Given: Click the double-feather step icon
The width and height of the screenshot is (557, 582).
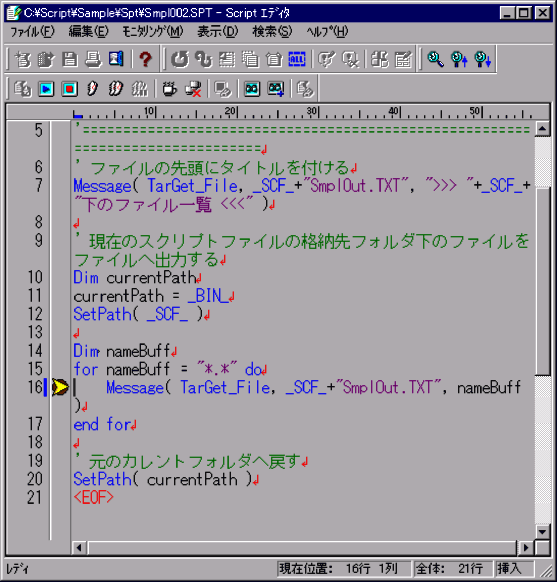Looking at the screenshot, I should (115, 89).
